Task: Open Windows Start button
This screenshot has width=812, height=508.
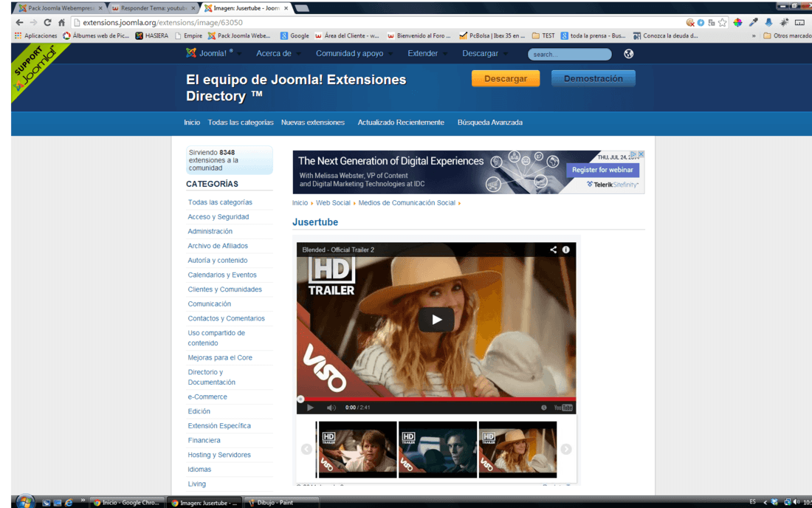Action: 24,501
